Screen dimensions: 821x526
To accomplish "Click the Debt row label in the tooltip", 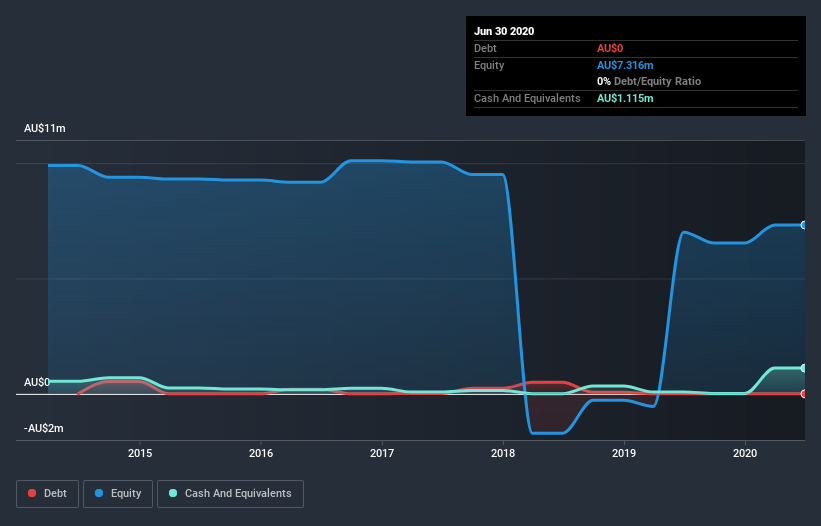I will click(x=485, y=48).
